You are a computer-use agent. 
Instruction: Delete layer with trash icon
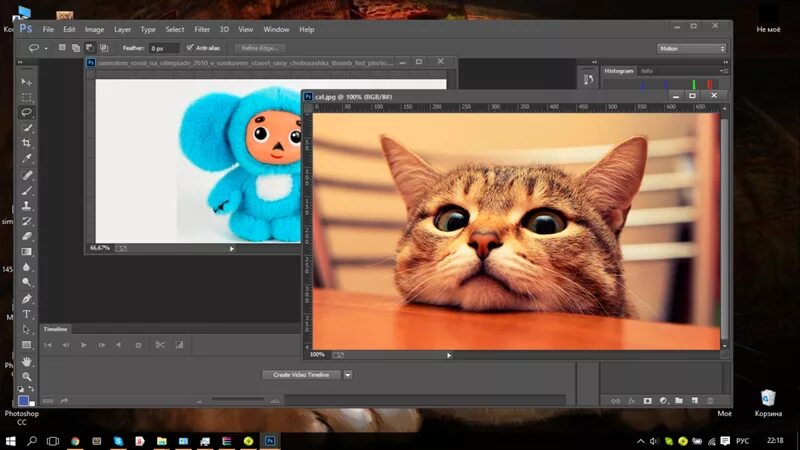click(710, 401)
